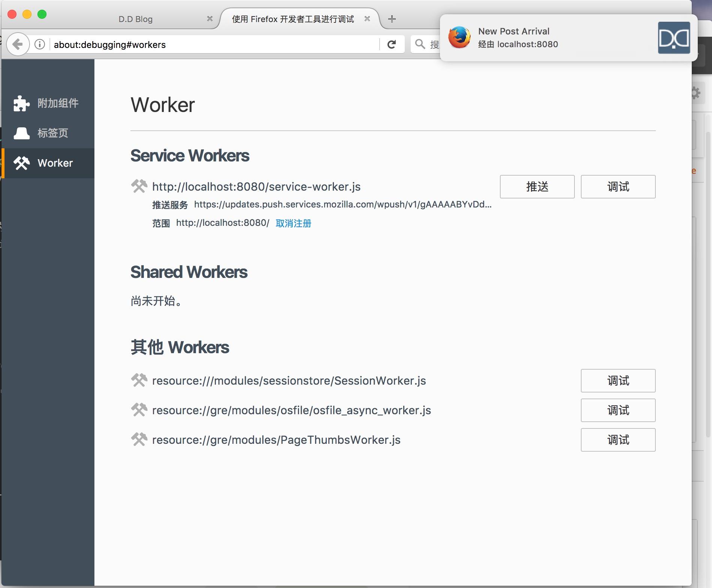Click the hammer icon next to osfile_async_worker.js
Viewport: 712px width, 588px height.
click(x=139, y=410)
